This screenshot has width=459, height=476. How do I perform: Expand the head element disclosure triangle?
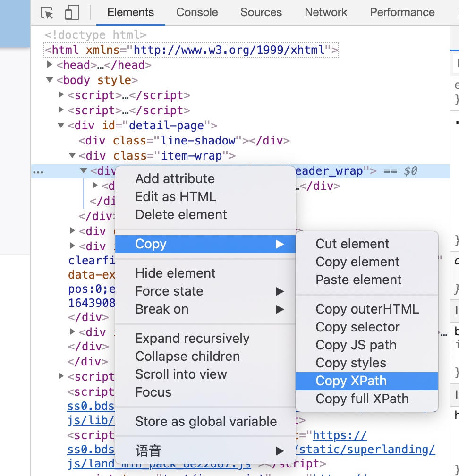click(50, 65)
